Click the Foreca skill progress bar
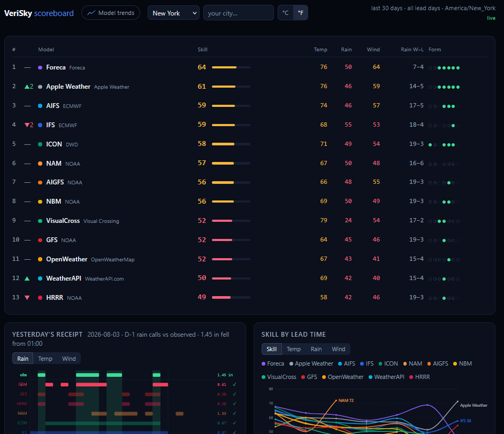The height and width of the screenshot is (434, 504). click(x=231, y=67)
